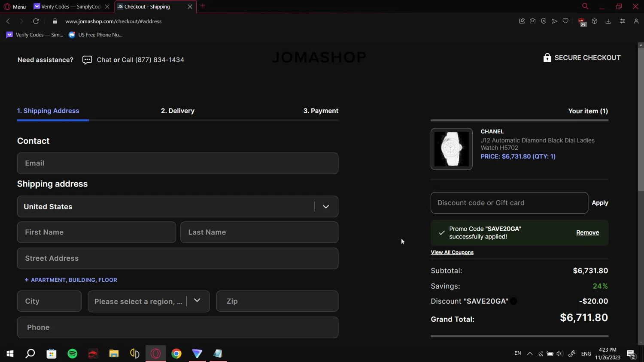644x362 pixels.
Task: Open the extensions cube icon
Action: point(595,21)
